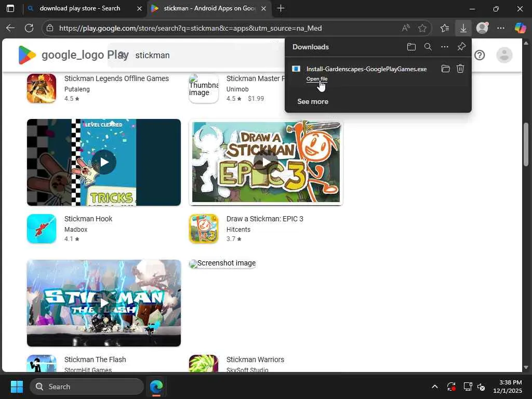Click the address bar URL
The height and width of the screenshot is (399, 532).
(x=190, y=28)
